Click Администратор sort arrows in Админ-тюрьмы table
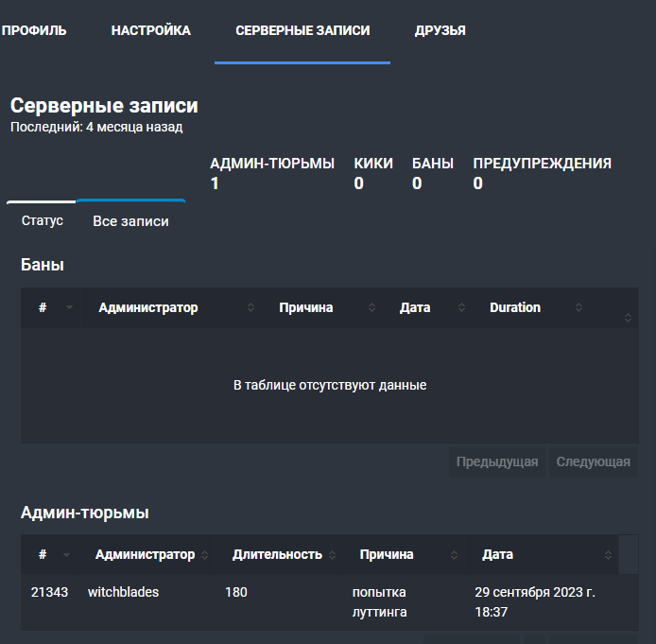656x644 pixels. pos(204,555)
